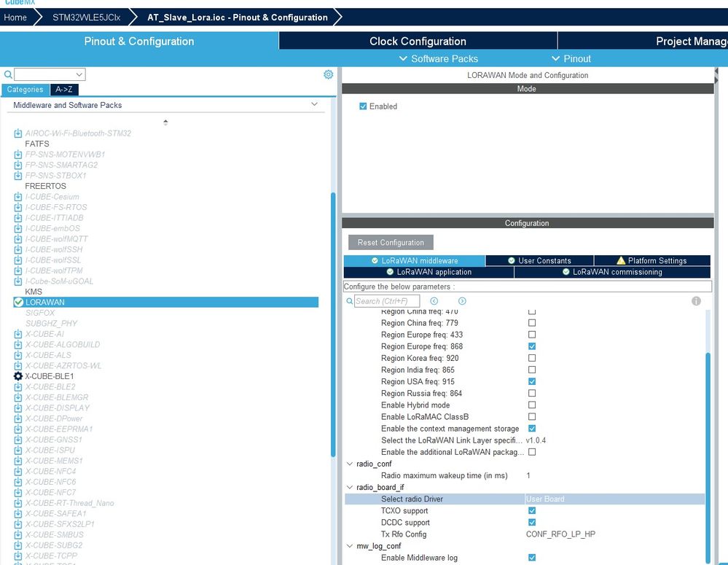
Task: Open the settings gear in the categories panel
Action: pos(328,74)
